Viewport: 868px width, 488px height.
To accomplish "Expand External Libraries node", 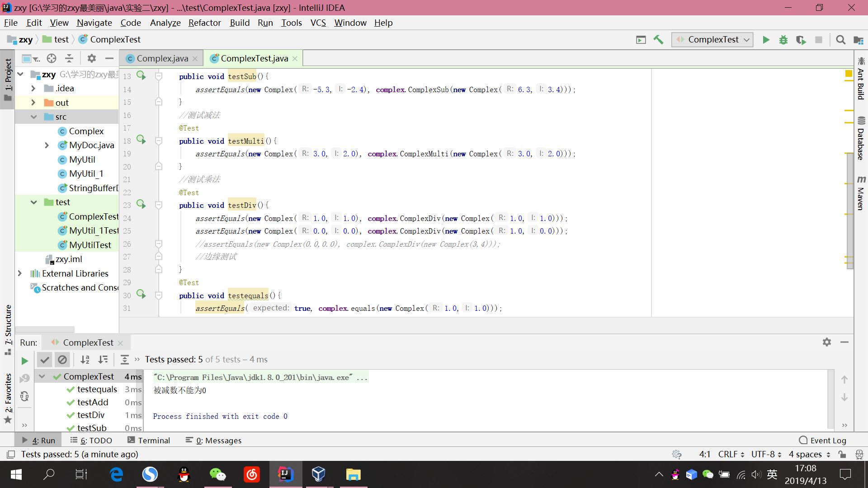I will pos(20,273).
